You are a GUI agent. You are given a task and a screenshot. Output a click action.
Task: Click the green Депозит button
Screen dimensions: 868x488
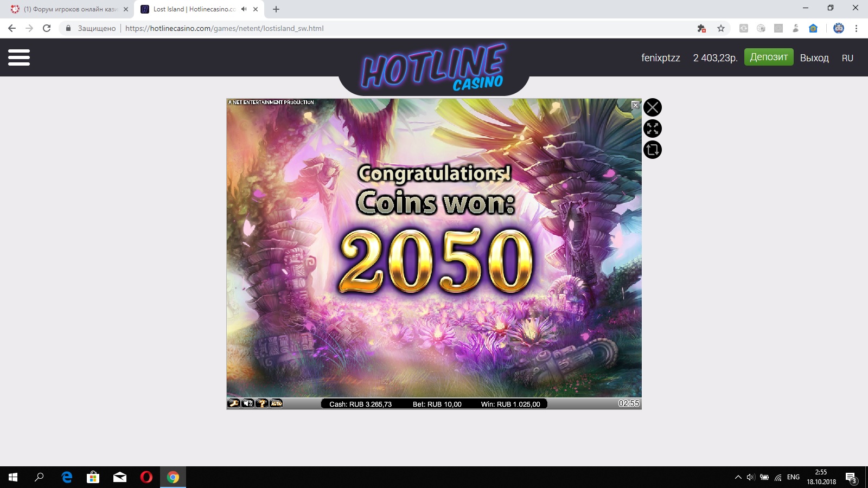tap(769, 57)
